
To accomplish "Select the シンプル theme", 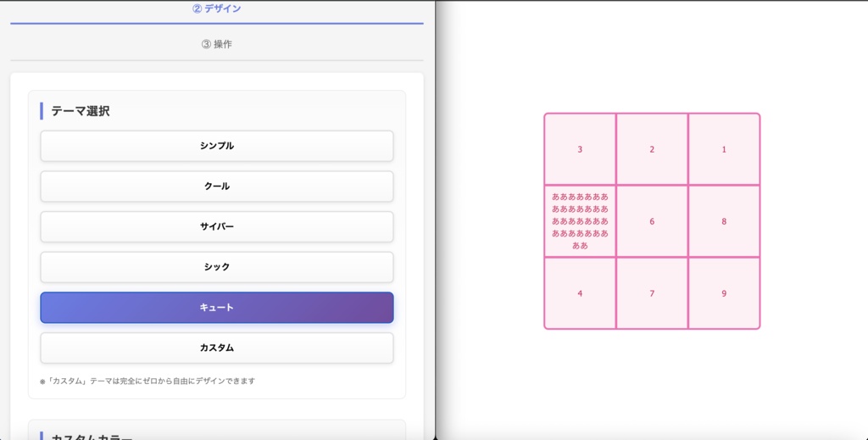I will [217, 146].
